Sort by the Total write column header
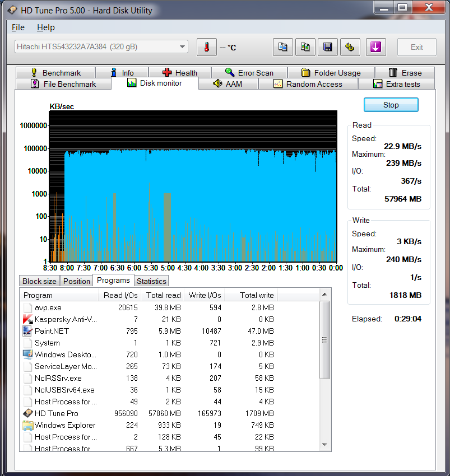The width and height of the screenshot is (450, 476). pyautogui.click(x=251, y=295)
